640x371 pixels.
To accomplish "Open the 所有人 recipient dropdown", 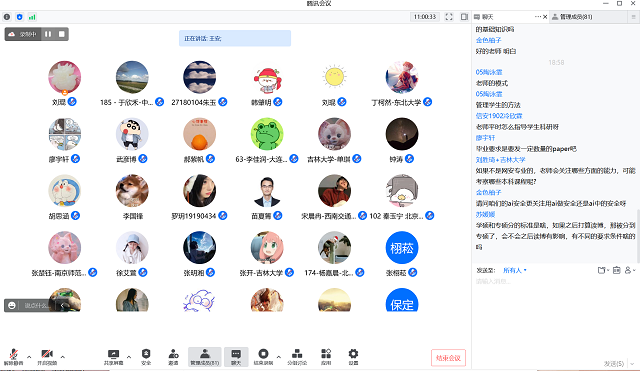I will coord(514,270).
